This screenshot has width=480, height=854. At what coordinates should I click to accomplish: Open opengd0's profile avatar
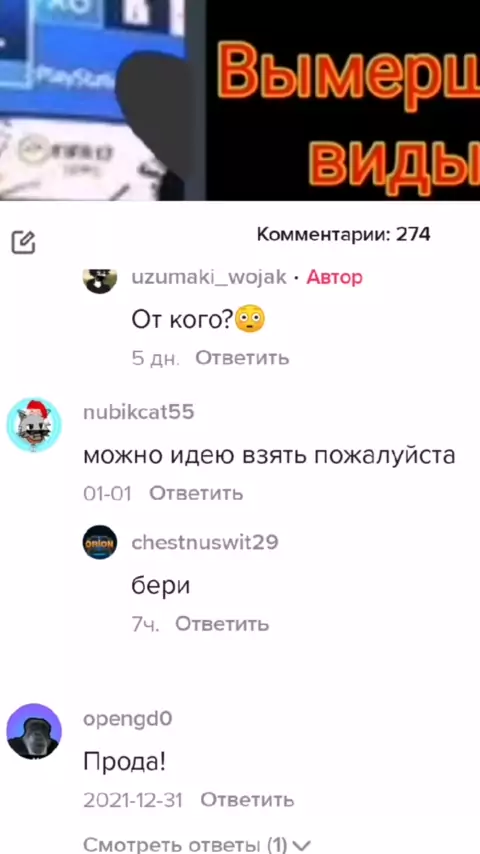[x=34, y=731]
